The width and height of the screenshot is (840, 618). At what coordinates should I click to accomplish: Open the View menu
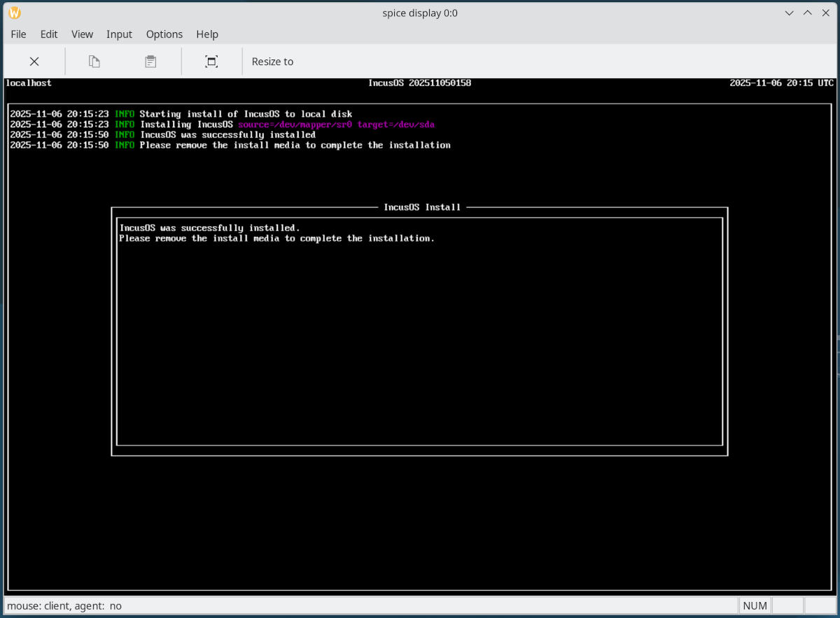[82, 34]
